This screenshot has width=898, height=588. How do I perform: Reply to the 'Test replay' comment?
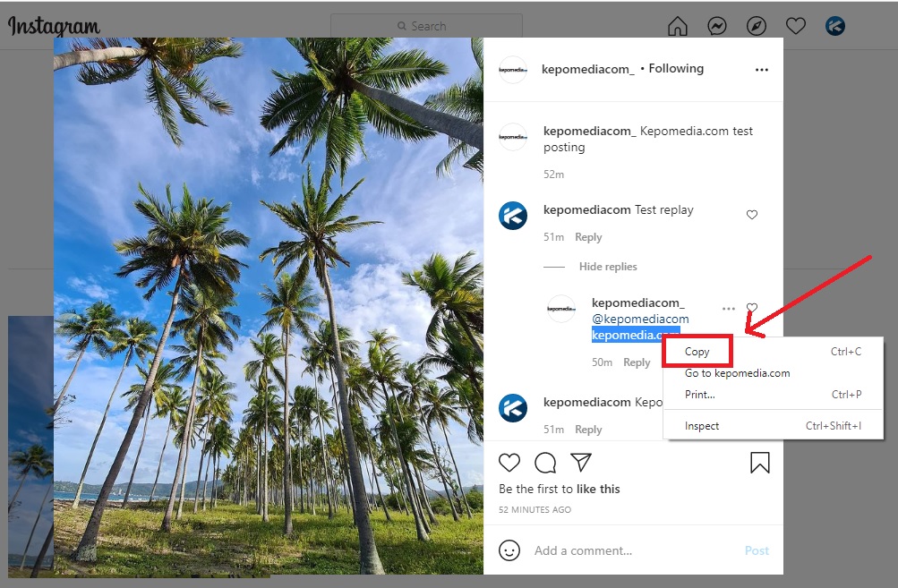(588, 237)
